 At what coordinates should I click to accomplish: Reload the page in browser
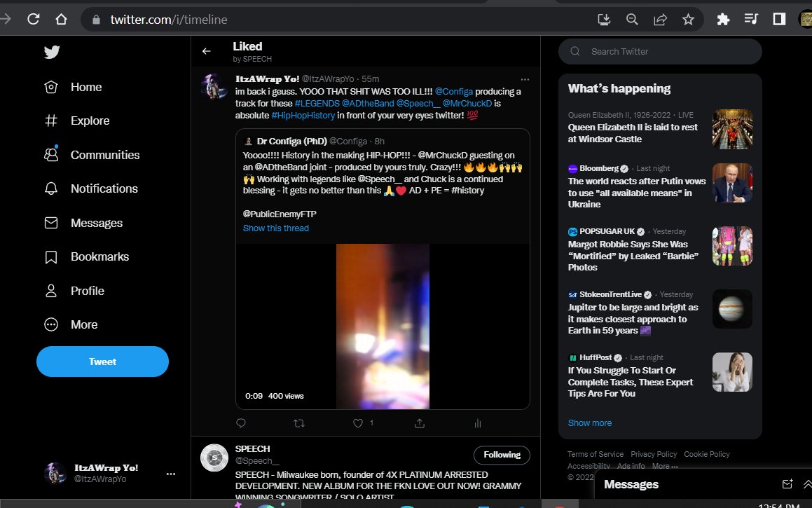pyautogui.click(x=34, y=20)
